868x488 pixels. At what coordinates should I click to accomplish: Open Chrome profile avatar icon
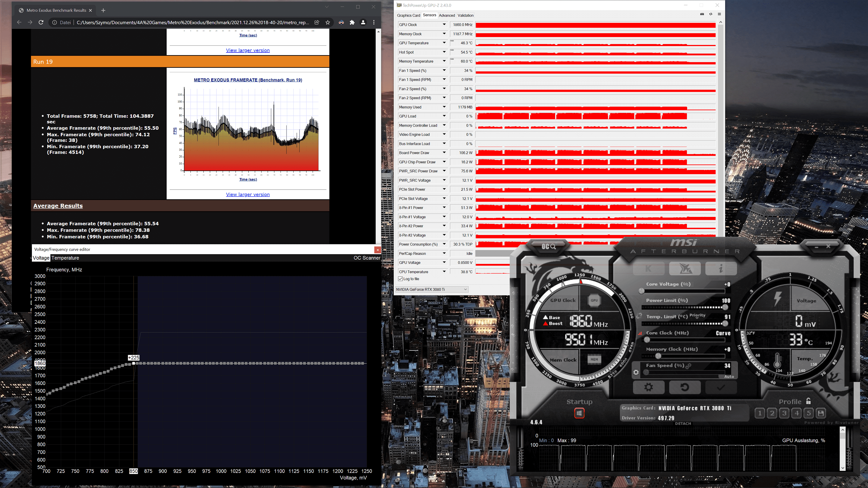pos(363,22)
